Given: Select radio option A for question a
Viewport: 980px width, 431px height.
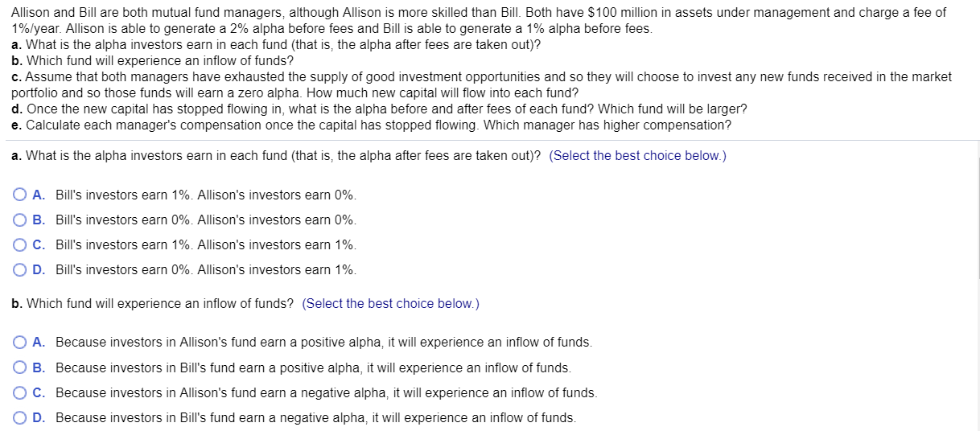Looking at the screenshot, I should 19,195.
